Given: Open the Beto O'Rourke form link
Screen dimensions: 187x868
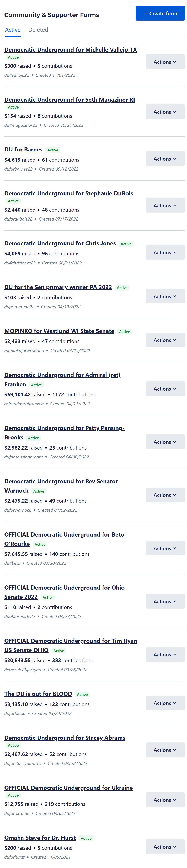Looking at the screenshot, I should point(64,534).
